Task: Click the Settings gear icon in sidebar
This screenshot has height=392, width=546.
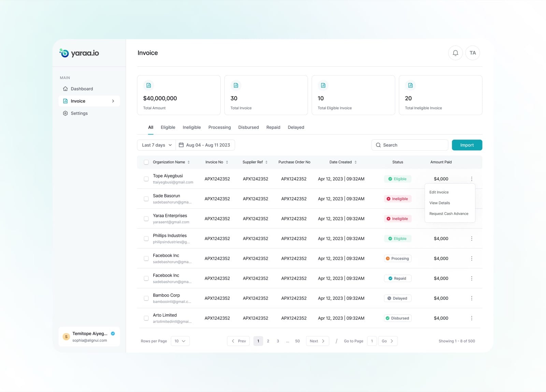Action: pyautogui.click(x=65, y=113)
